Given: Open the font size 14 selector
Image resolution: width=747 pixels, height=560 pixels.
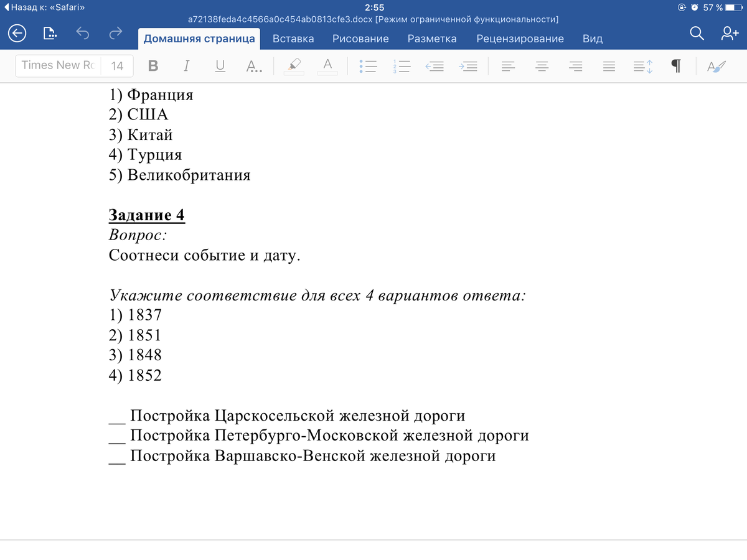Looking at the screenshot, I should pos(116,66).
